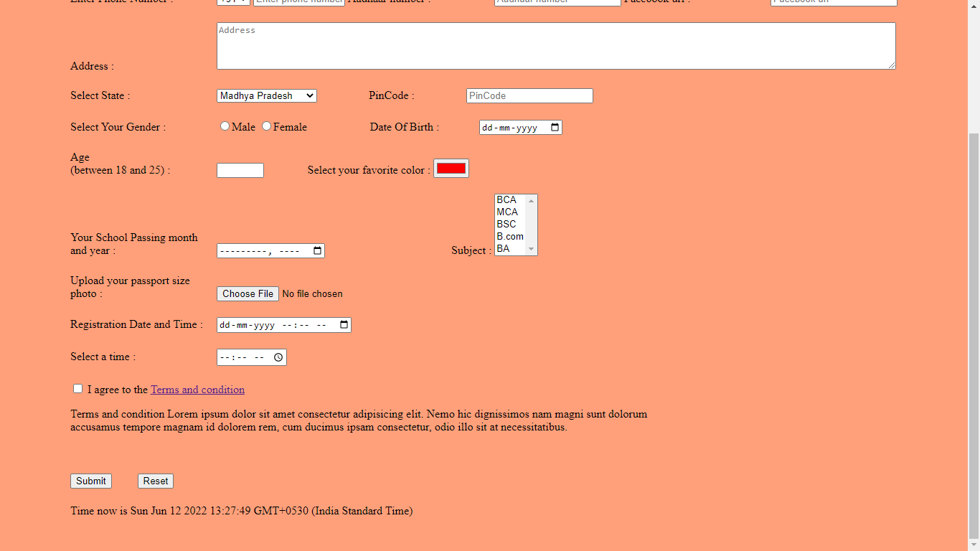Click the page scrollbar down arrow
Screen dimensions: 980x551
974,545
